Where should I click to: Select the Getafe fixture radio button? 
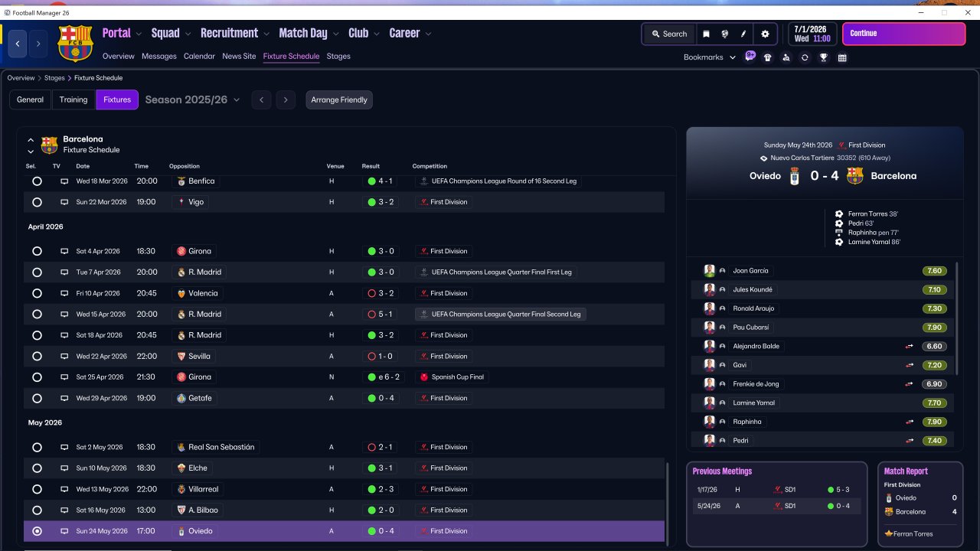pyautogui.click(x=37, y=398)
